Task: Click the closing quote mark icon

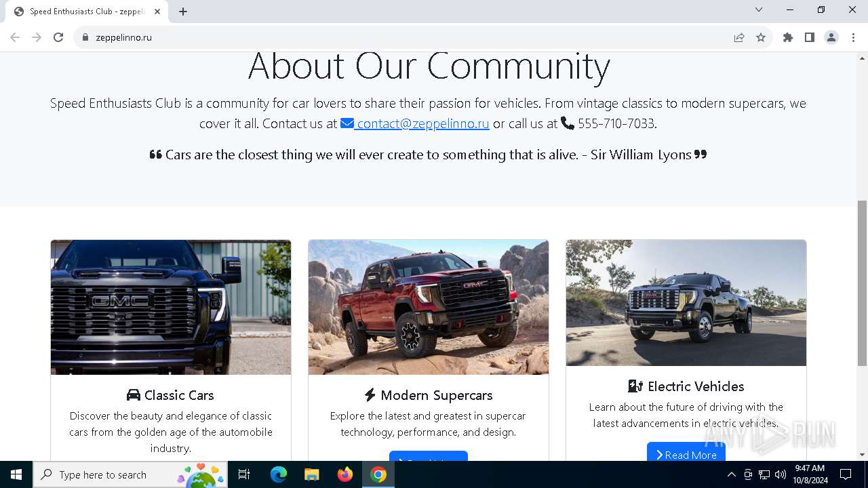Action: 701,155
